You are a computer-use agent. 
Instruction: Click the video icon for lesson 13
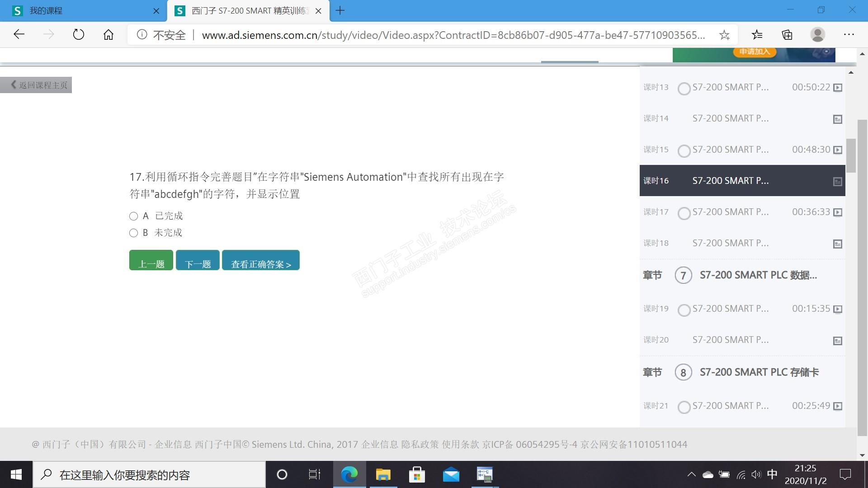[837, 88]
